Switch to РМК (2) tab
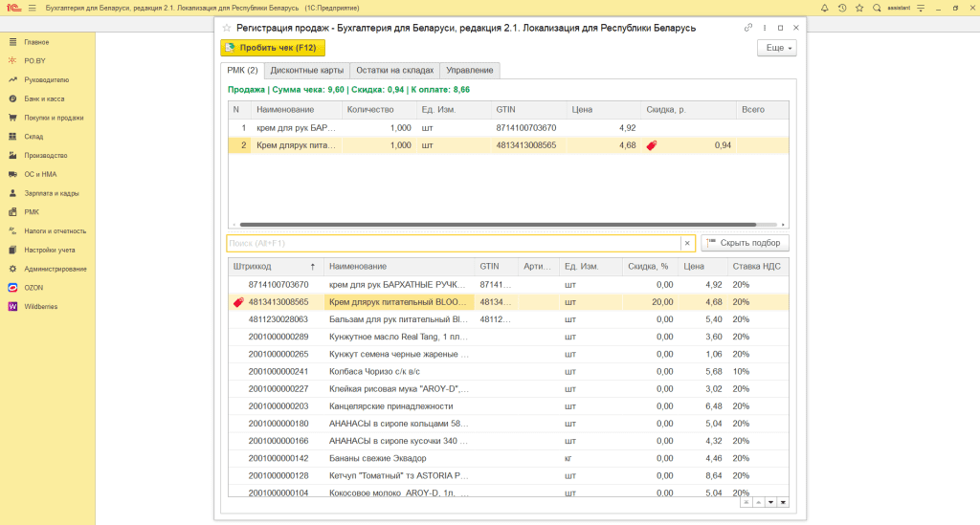 [x=242, y=70]
